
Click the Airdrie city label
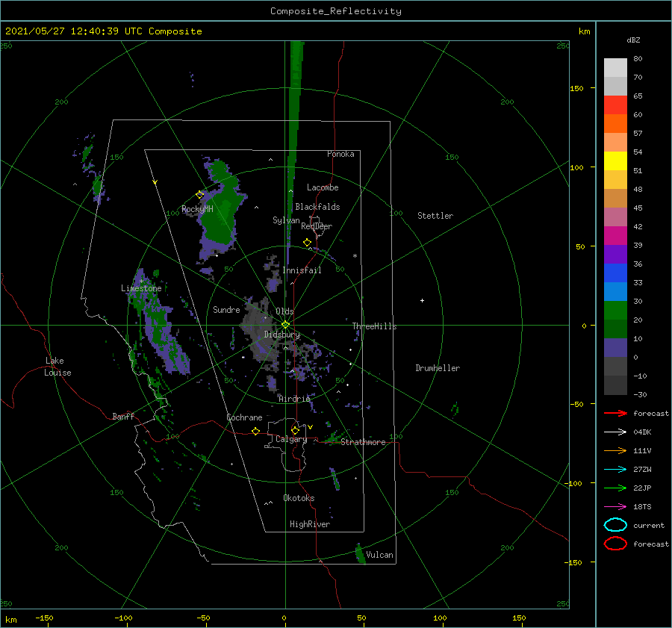point(294,399)
